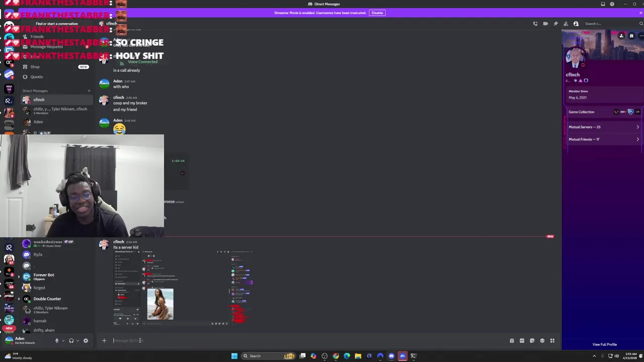This screenshot has width=644, height=362.
Task: Open User Settings gear icon
Action: tap(86, 341)
